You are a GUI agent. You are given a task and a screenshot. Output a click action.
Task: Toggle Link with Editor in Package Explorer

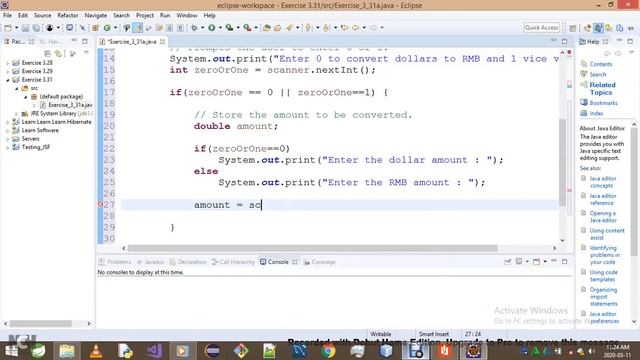(59, 53)
